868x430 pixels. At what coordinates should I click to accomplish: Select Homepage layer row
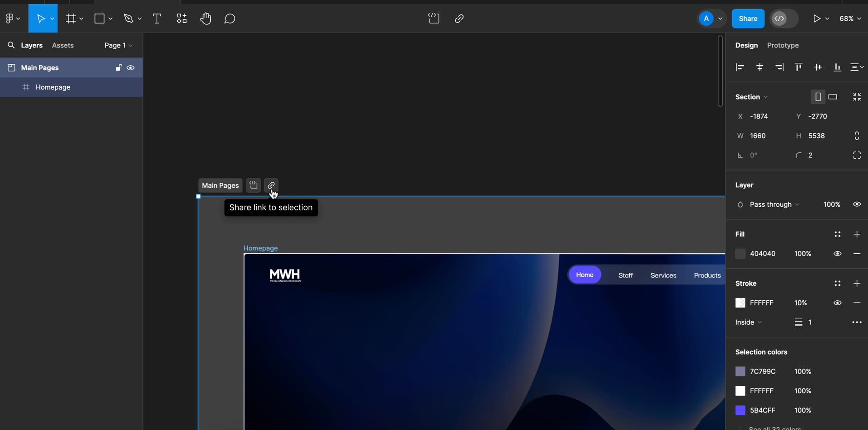[x=71, y=87]
